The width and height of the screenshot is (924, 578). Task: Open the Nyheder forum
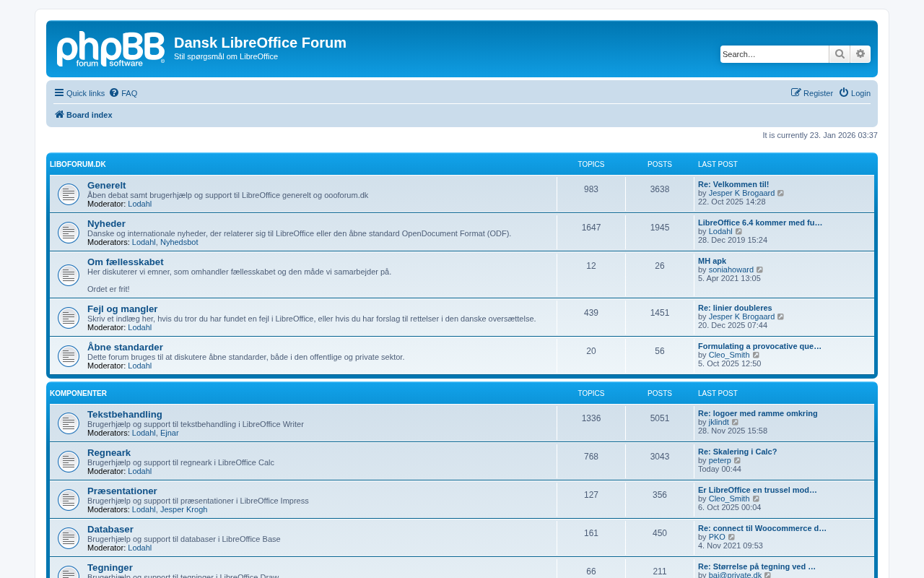[x=106, y=223]
